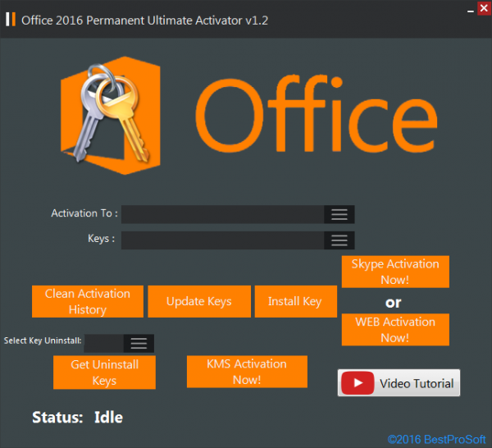Click the Update Keys button

199,301
